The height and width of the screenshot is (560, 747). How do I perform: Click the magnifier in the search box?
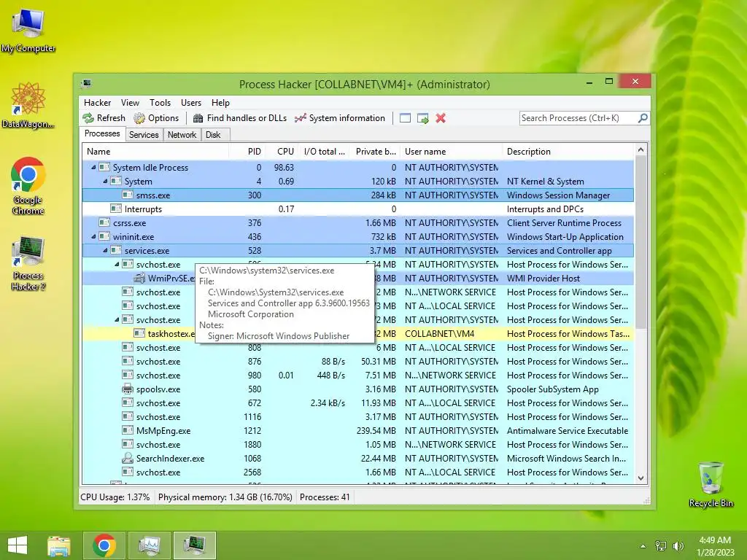643,117
